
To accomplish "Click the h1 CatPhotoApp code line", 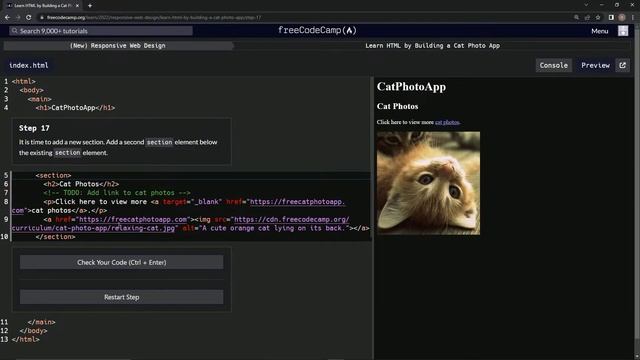I will coord(75,108).
